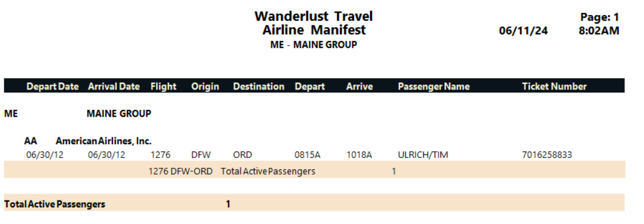Click the American Airlines, Inc. group heading
This screenshot has width=644, height=224.
point(103,141)
